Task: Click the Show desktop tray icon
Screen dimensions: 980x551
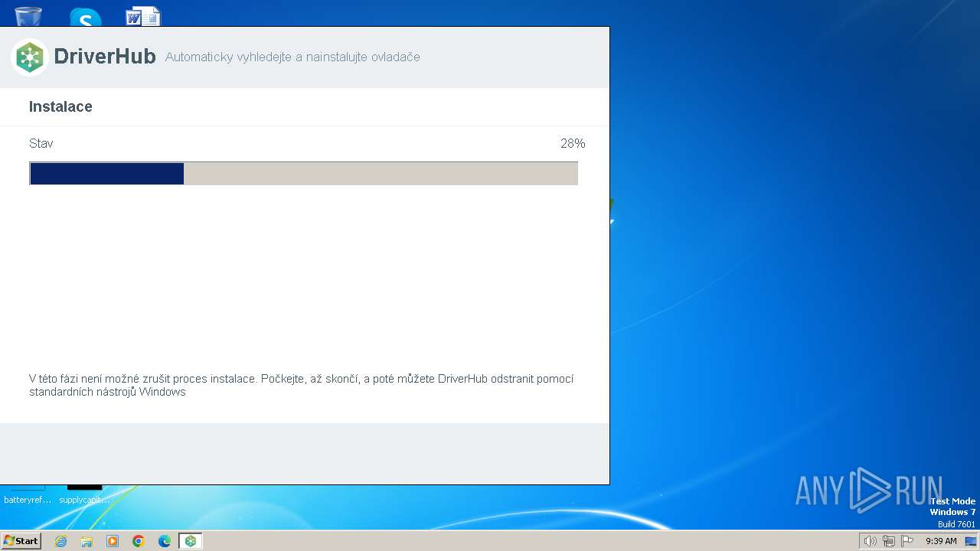Action: tap(971, 541)
